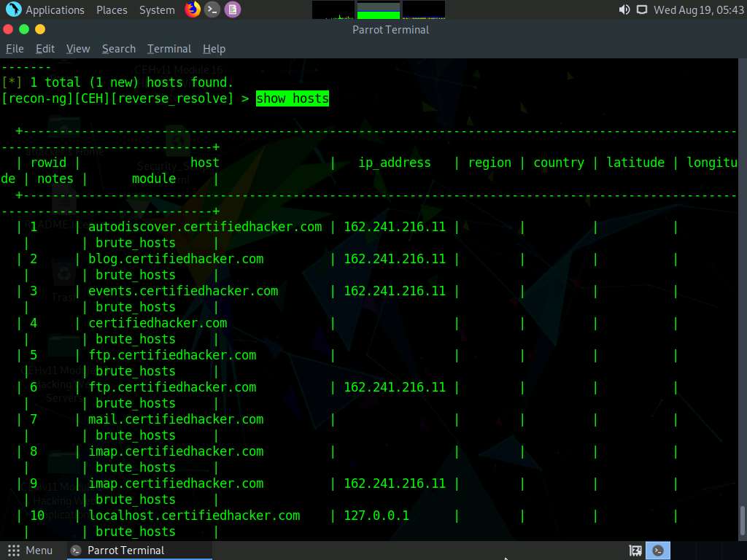Click the region column header
Viewport: 747px width, 560px height.
click(489, 163)
